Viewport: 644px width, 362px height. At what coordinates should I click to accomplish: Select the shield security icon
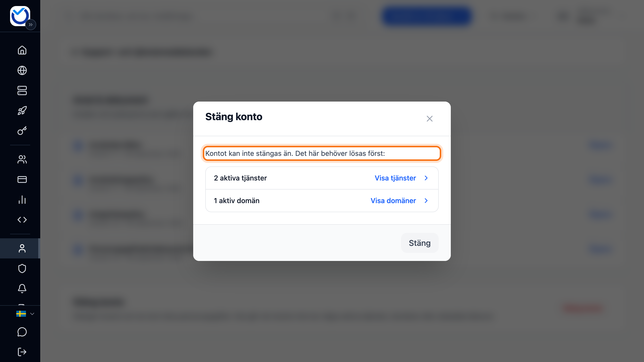tap(22, 268)
